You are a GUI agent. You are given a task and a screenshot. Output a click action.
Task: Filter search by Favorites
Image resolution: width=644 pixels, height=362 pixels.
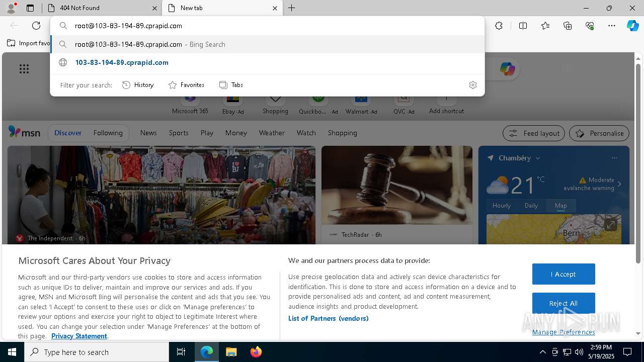(x=186, y=85)
